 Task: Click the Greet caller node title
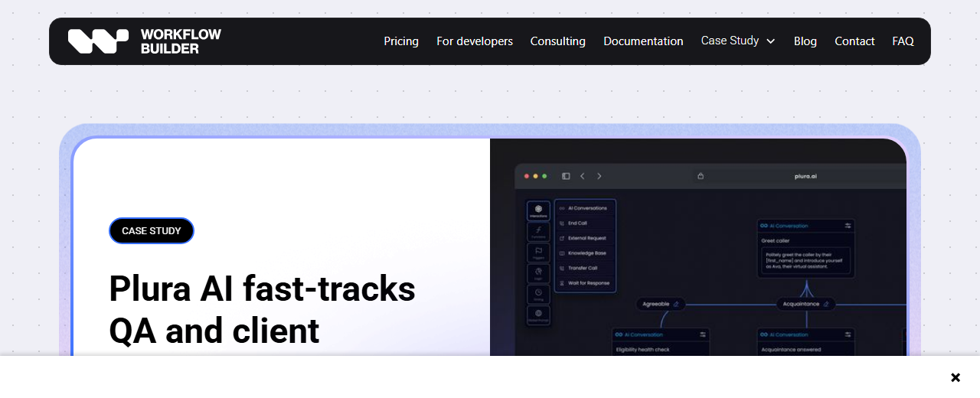coord(776,240)
